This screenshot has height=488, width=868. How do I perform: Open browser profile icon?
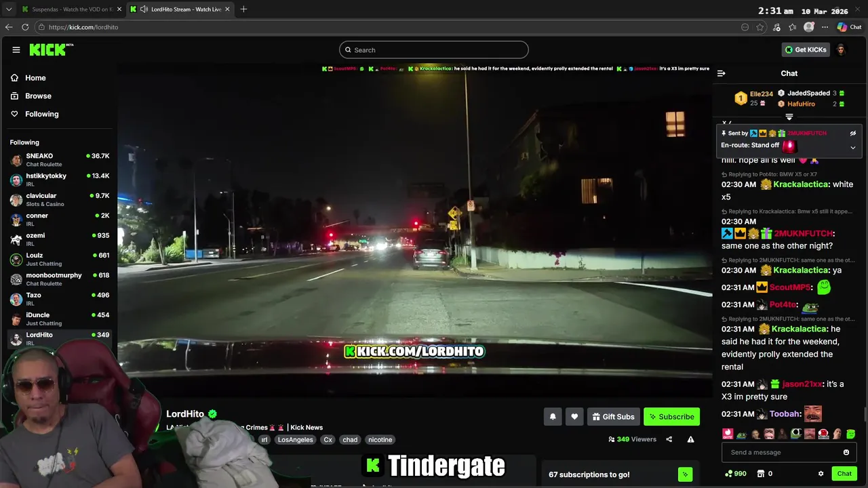pos(808,27)
